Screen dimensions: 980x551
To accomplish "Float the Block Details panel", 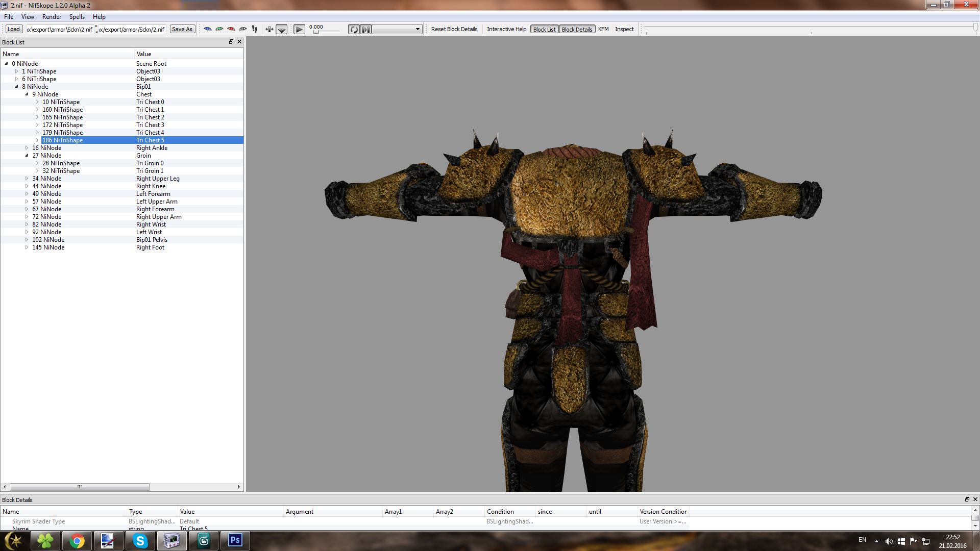I will click(967, 499).
